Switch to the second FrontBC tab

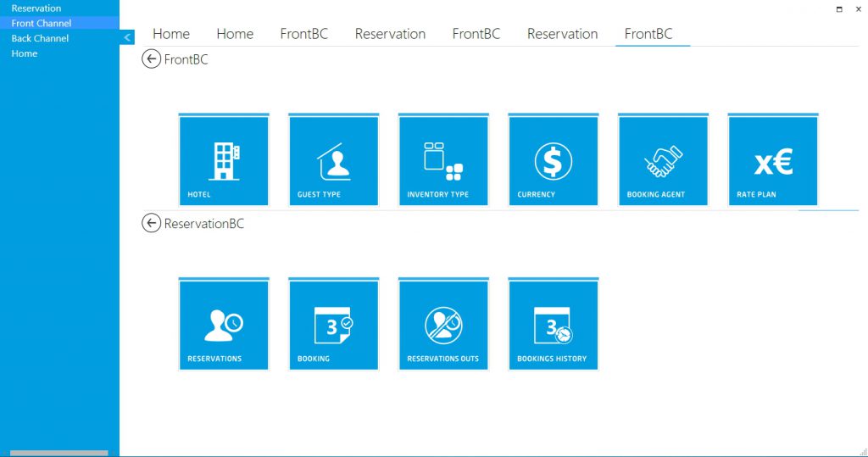click(476, 34)
